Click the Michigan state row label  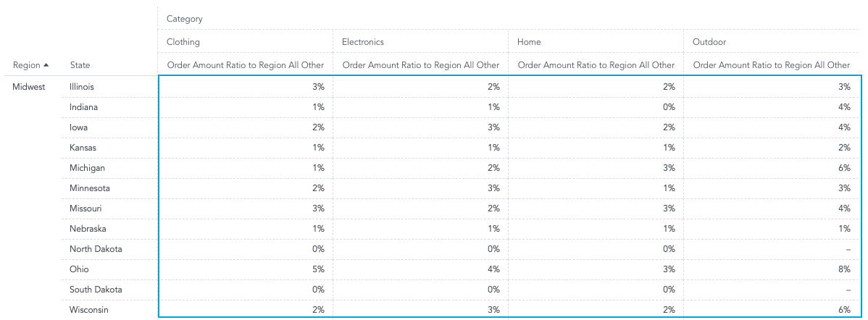87,168
